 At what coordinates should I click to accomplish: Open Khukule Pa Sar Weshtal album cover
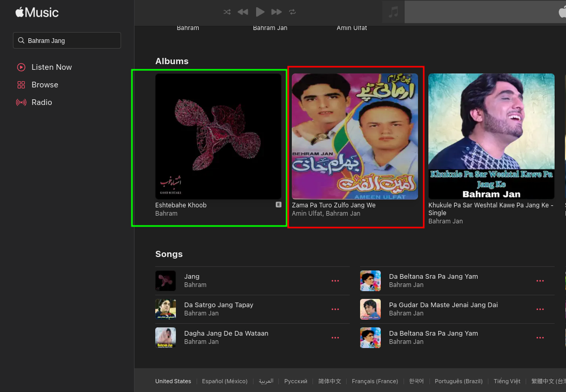491,136
